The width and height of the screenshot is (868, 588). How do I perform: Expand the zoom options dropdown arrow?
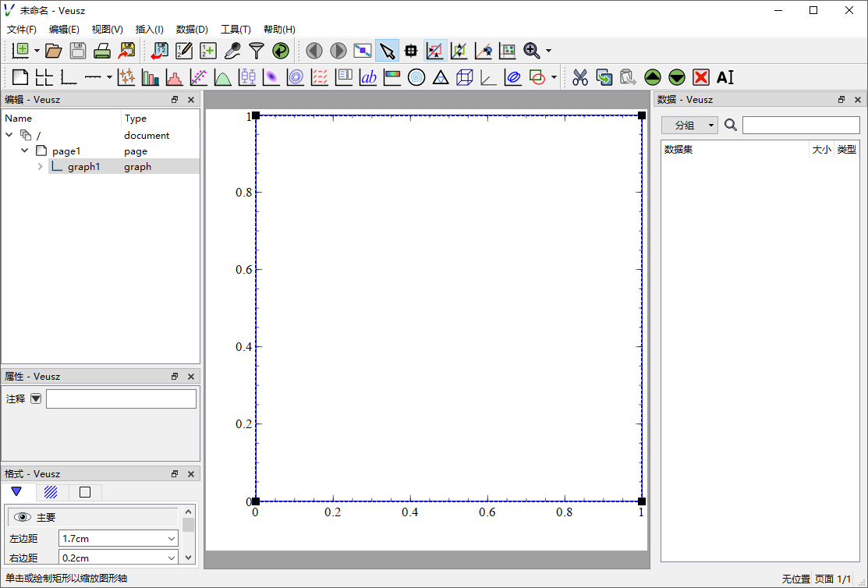tap(548, 51)
